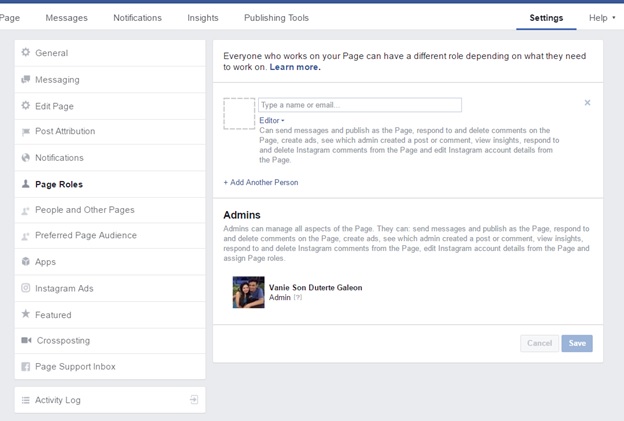Viewport: 624px width, 421px height.
Task: Click the Notifications globe icon
Action: 26,158
